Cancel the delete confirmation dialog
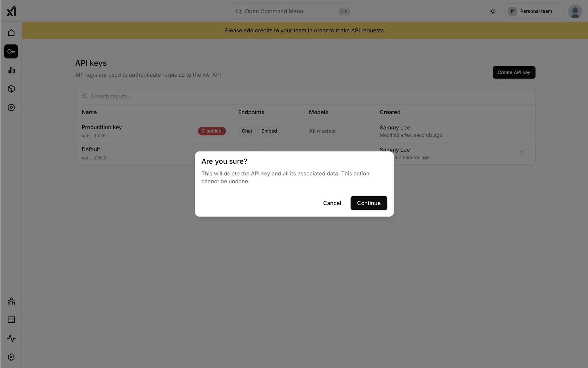The image size is (588, 368). click(332, 203)
